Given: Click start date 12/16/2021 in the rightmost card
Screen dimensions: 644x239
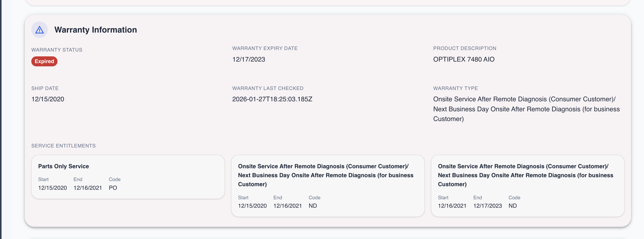Looking at the screenshot, I should [x=452, y=206].
